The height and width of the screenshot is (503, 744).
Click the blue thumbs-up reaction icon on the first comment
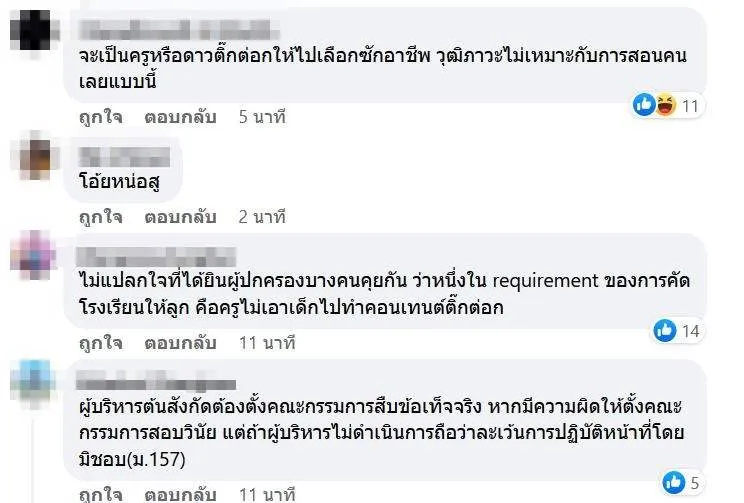point(647,104)
